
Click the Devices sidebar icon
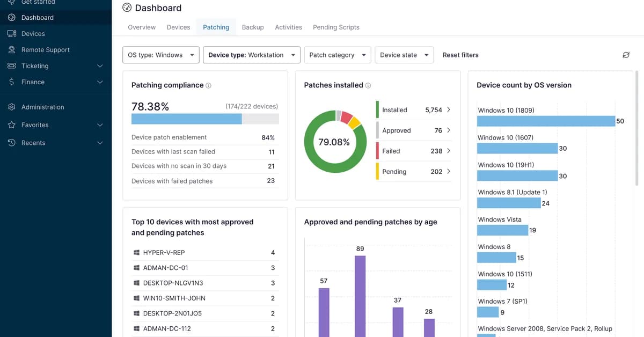[x=12, y=34]
